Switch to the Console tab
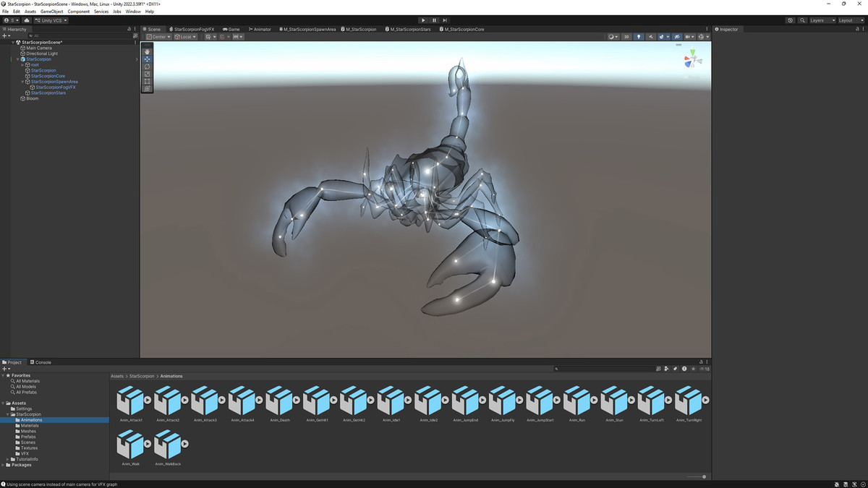The height and width of the screenshot is (488, 868). click(x=41, y=362)
